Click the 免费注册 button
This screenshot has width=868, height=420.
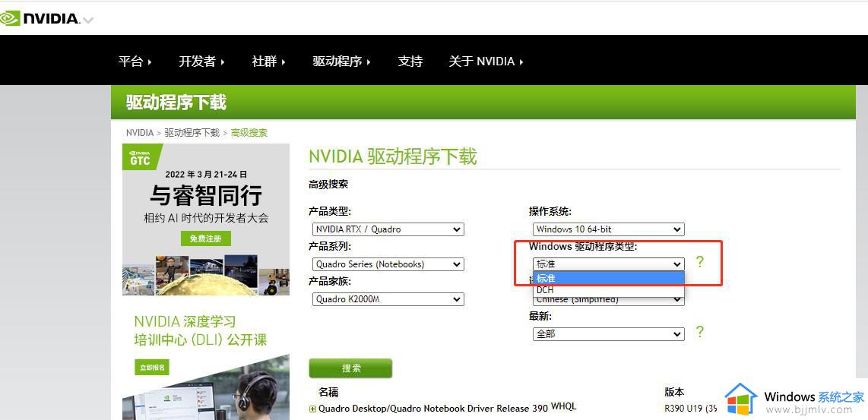[206, 238]
